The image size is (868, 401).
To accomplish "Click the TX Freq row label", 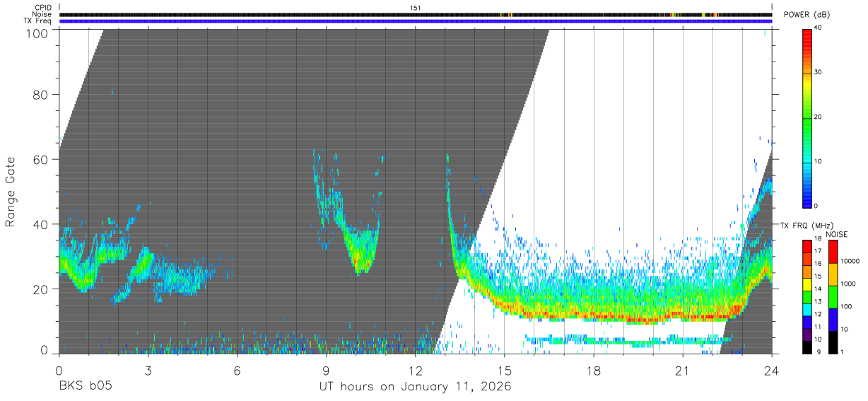I will click(38, 21).
